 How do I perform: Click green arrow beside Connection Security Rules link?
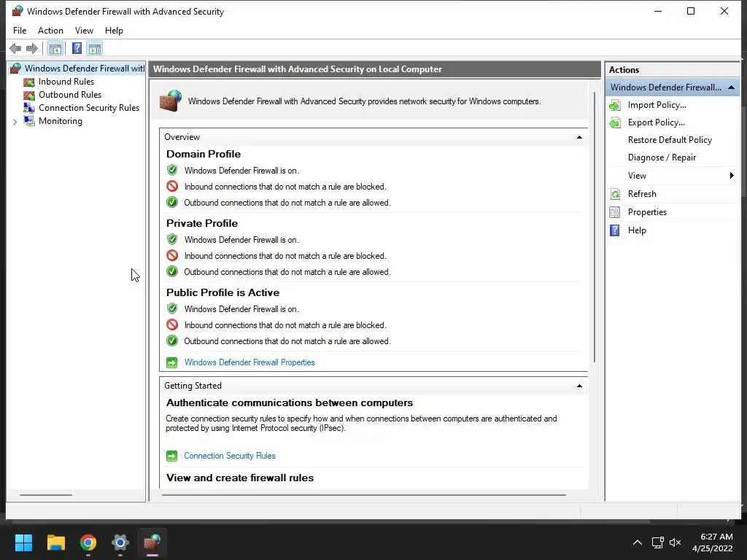pos(171,456)
